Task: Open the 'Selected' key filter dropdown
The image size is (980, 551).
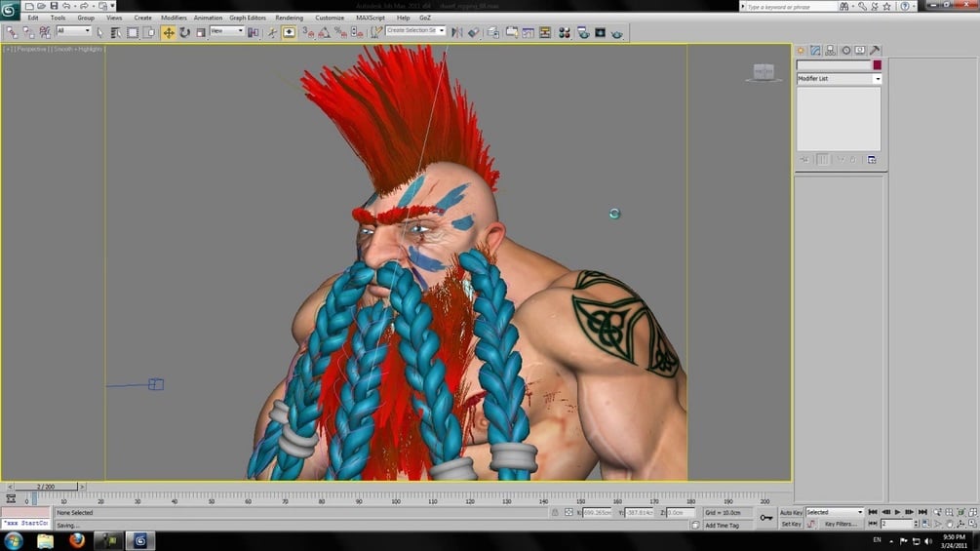Action: click(x=835, y=512)
